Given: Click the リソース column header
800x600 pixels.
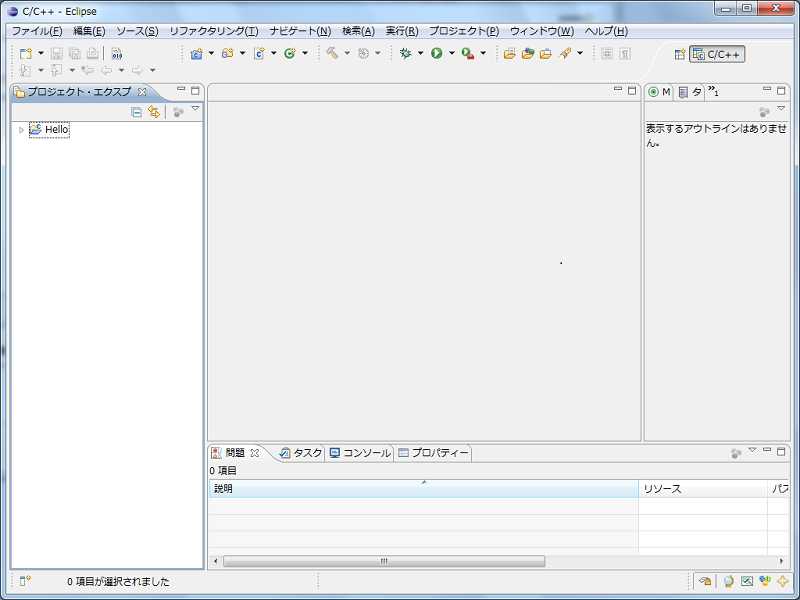Looking at the screenshot, I should coord(702,489).
